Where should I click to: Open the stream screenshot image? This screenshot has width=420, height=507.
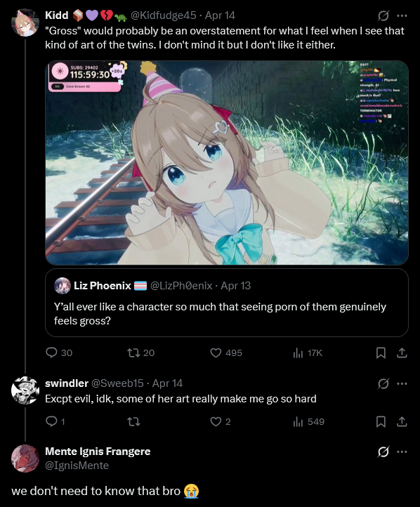click(227, 163)
